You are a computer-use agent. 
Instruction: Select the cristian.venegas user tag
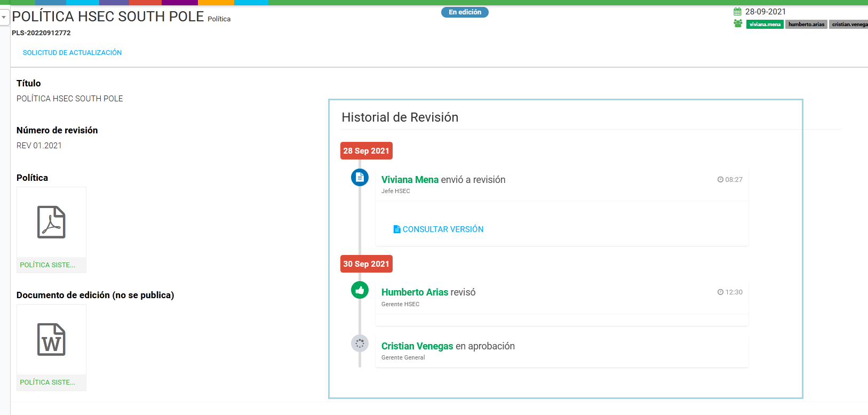[849, 25]
